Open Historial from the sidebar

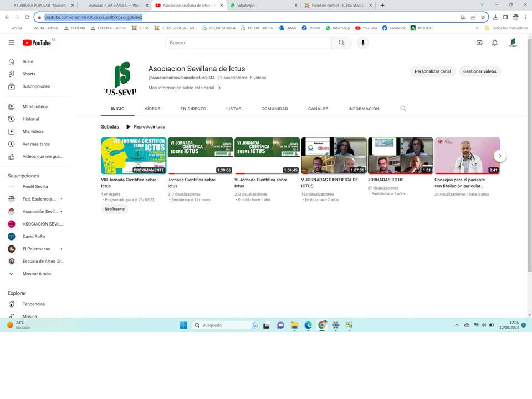(x=32, y=119)
